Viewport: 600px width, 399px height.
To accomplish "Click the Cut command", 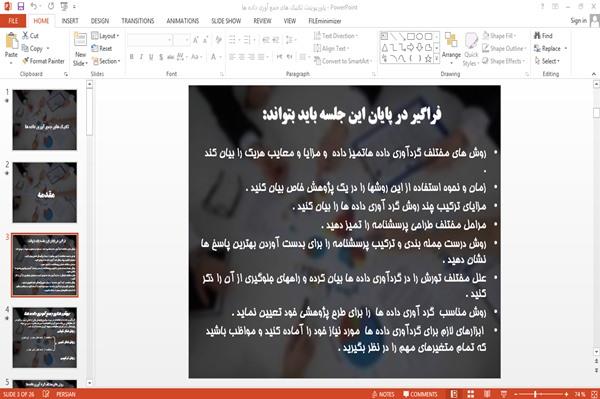I will [30, 36].
